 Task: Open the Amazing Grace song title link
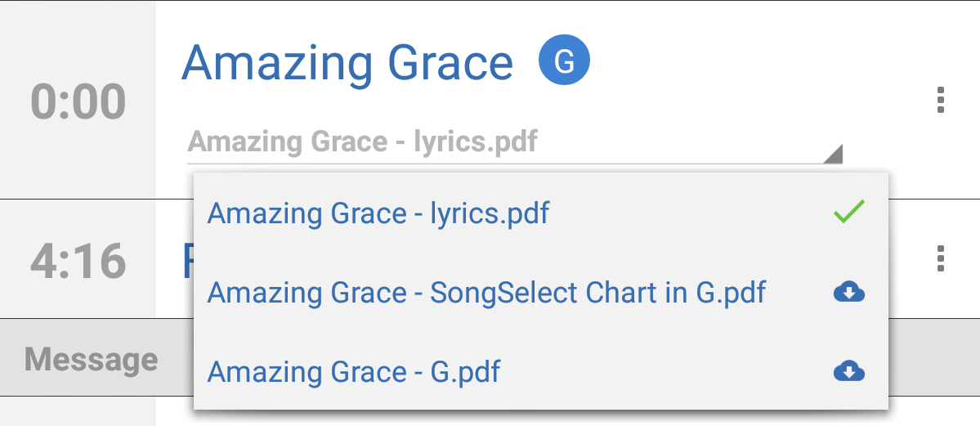(x=347, y=62)
